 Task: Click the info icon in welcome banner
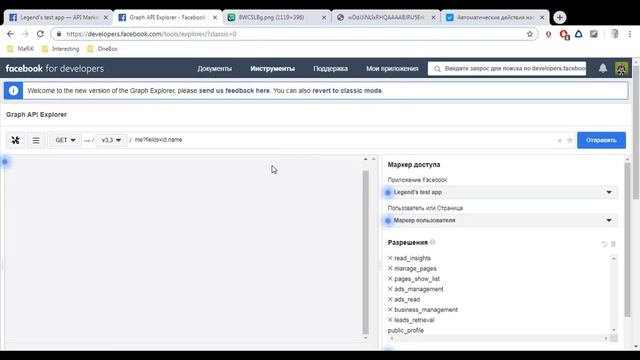pyautogui.click(x=13, y=91)
